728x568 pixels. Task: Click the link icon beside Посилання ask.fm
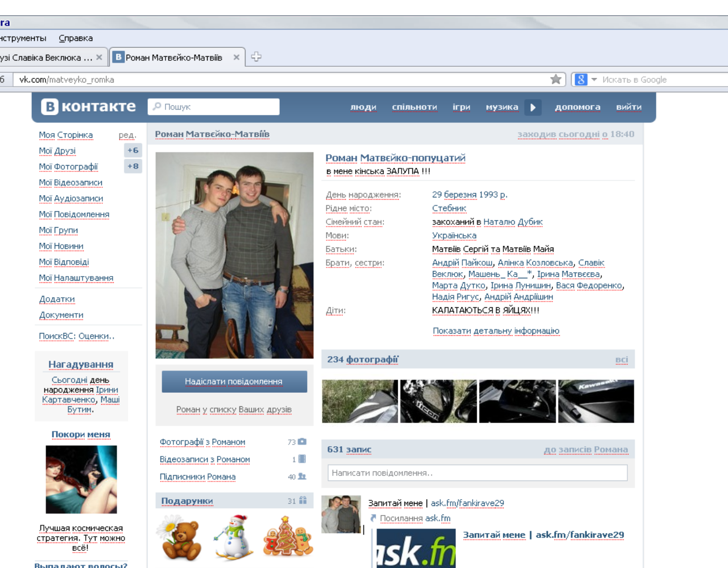pos(373,518)
